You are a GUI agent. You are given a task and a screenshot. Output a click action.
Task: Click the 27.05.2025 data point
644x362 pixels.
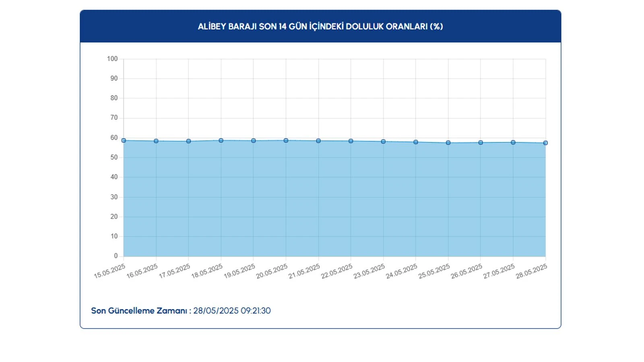513,142
